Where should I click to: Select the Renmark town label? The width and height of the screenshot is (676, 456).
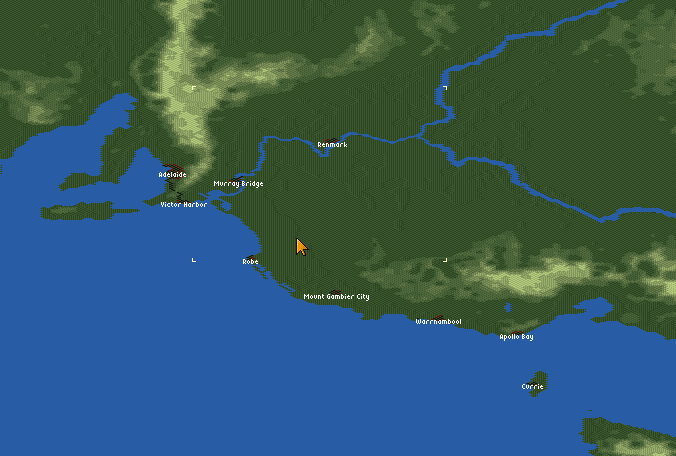332,145
